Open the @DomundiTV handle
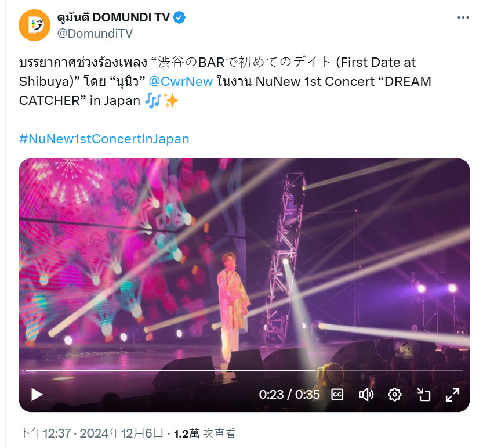Viewport: 483px width, 448px height. tap(95, 33)
